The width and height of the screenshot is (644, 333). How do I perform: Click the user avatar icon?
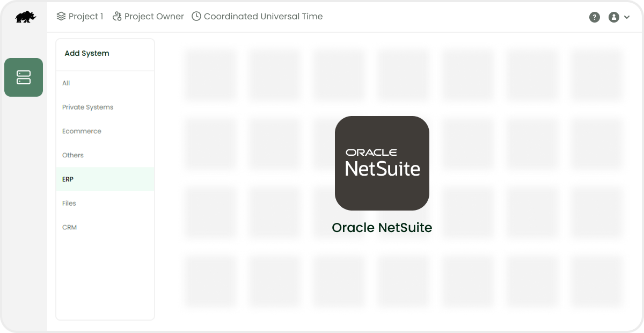[613, 17]
